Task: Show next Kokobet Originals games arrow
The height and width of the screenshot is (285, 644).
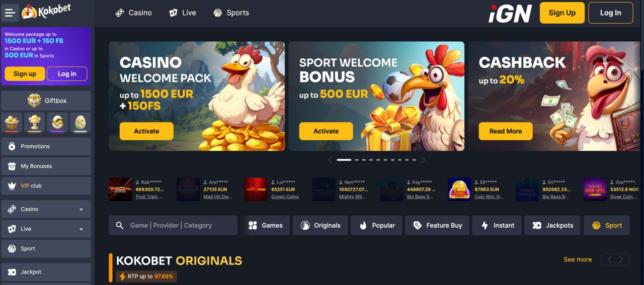Action: [621, 259]
